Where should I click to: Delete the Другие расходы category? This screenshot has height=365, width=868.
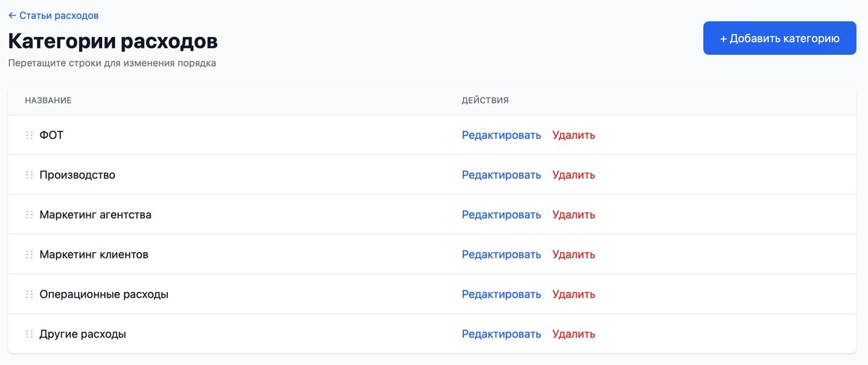click(574, 334)
